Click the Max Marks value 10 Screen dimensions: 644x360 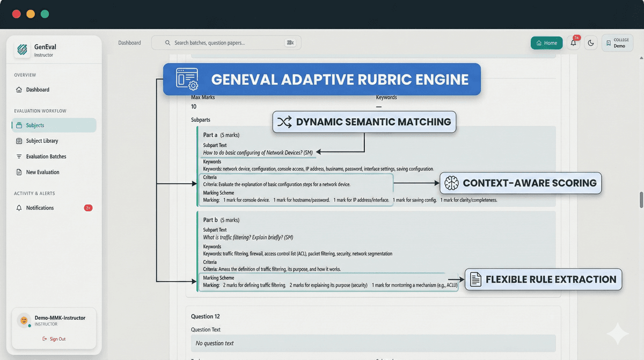coord(194,106)
